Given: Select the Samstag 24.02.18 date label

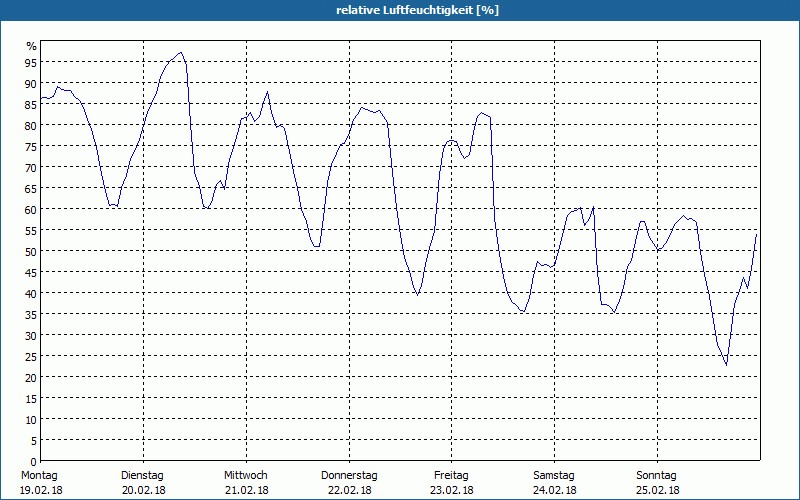Looking at the screenshot, I should point(554,482).
